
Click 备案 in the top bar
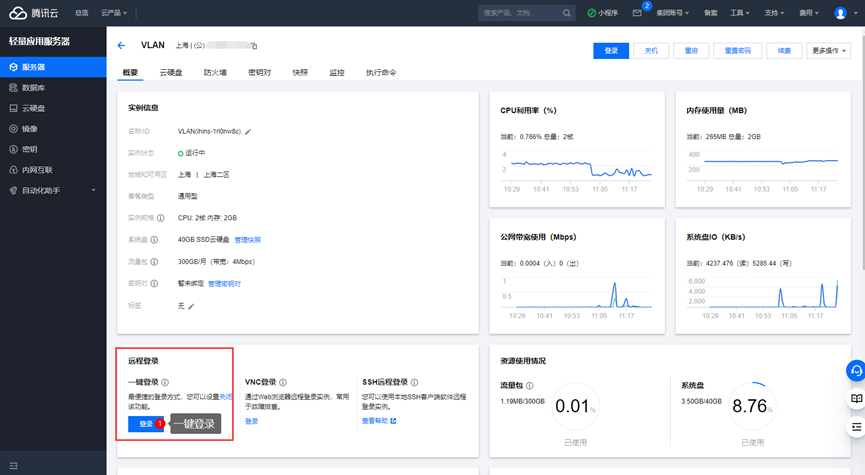tap(711, 13)
